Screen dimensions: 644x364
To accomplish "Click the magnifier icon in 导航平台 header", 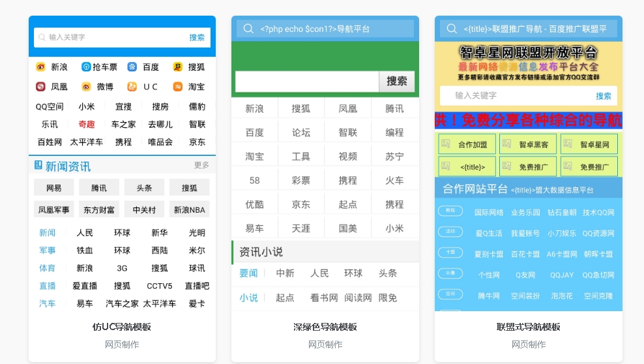I will click(x=248, y=29).
